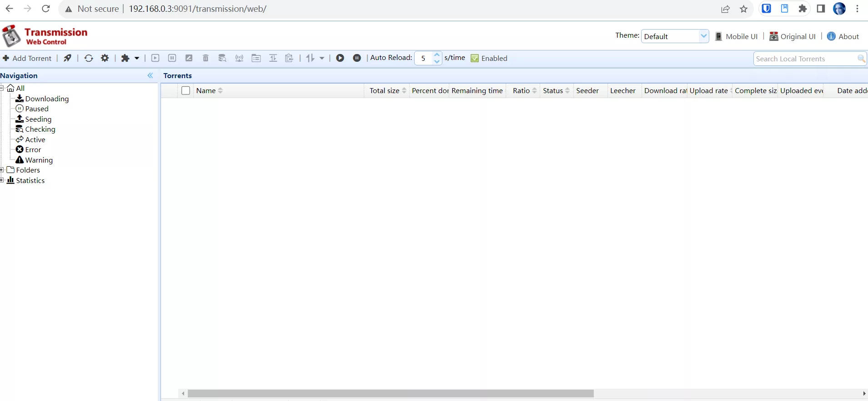Tick the select-all torrents checkbox

coord(186,90)
